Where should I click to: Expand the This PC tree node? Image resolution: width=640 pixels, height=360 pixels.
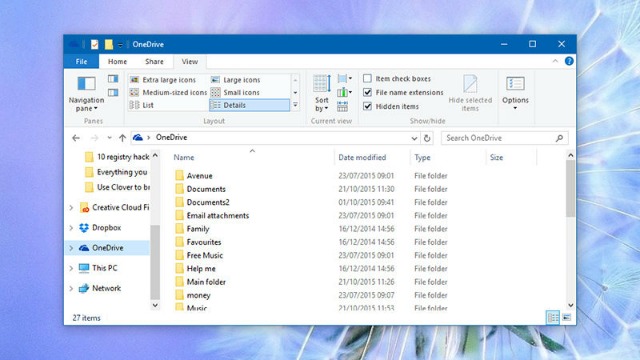[71, 268]
